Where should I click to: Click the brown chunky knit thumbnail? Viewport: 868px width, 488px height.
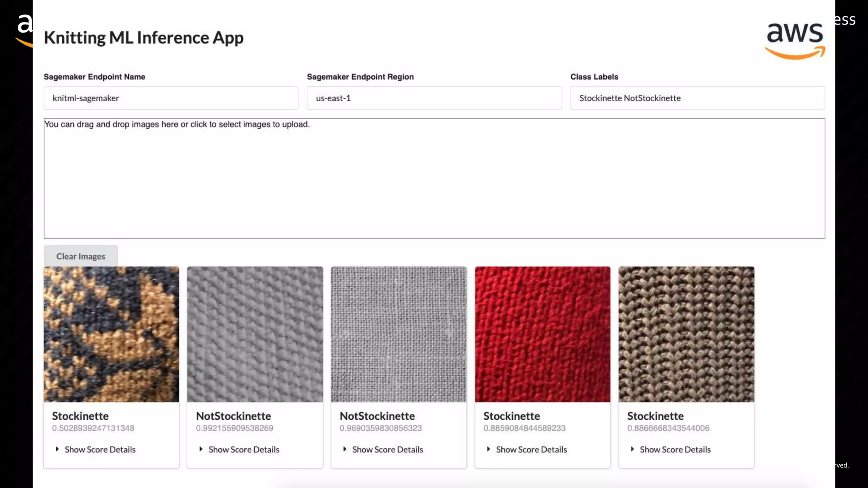pyautogui.click(x=686, y=334)
